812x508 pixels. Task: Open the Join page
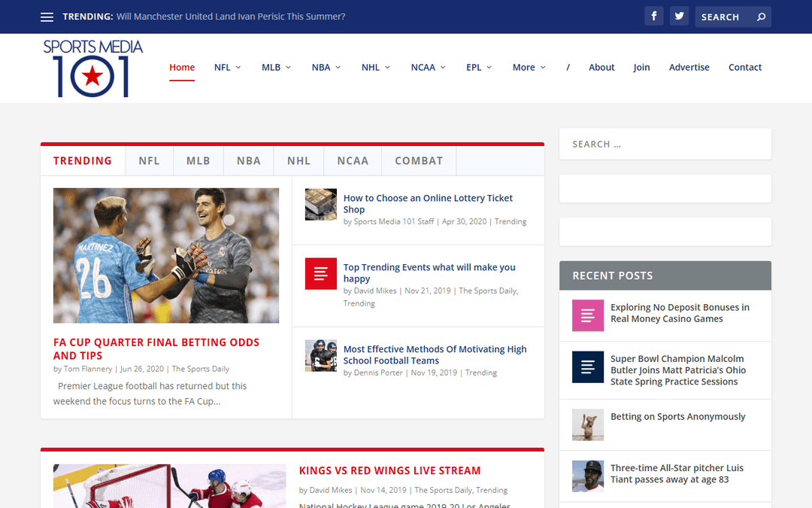[x=641, y=68]
